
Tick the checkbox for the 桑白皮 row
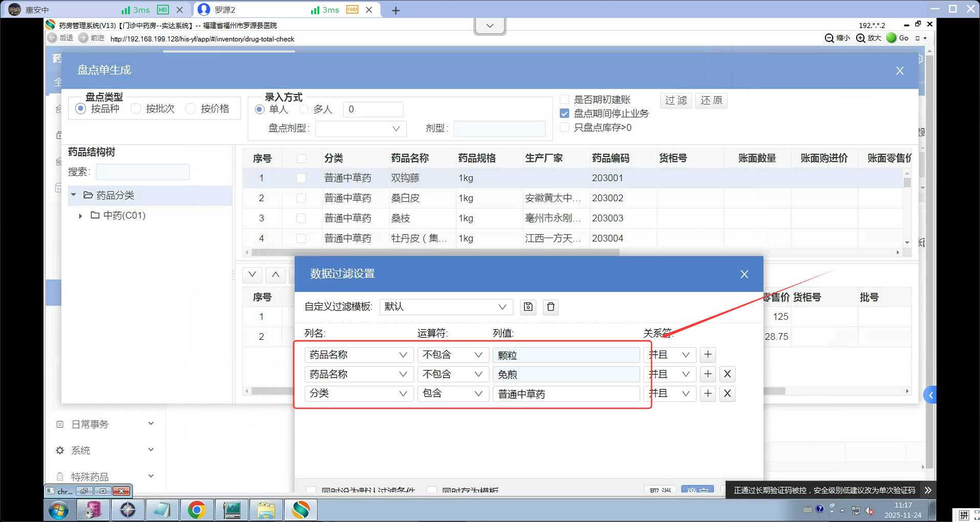301,198
